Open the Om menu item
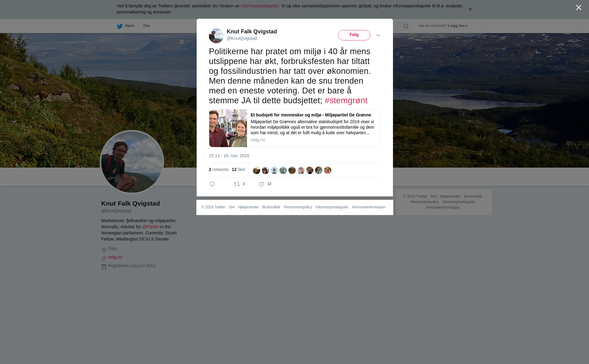Screen dimensions: 589x364 [x=146, y=26]
